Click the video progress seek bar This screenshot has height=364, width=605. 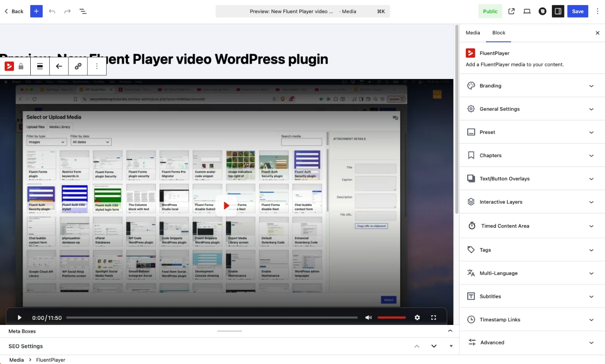tap(212, 318)
